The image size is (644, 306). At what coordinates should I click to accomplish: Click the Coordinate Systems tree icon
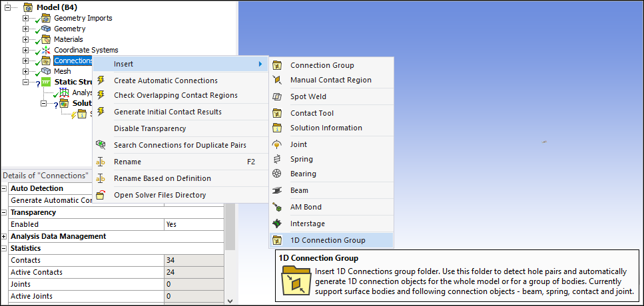(x=45, y=50)
